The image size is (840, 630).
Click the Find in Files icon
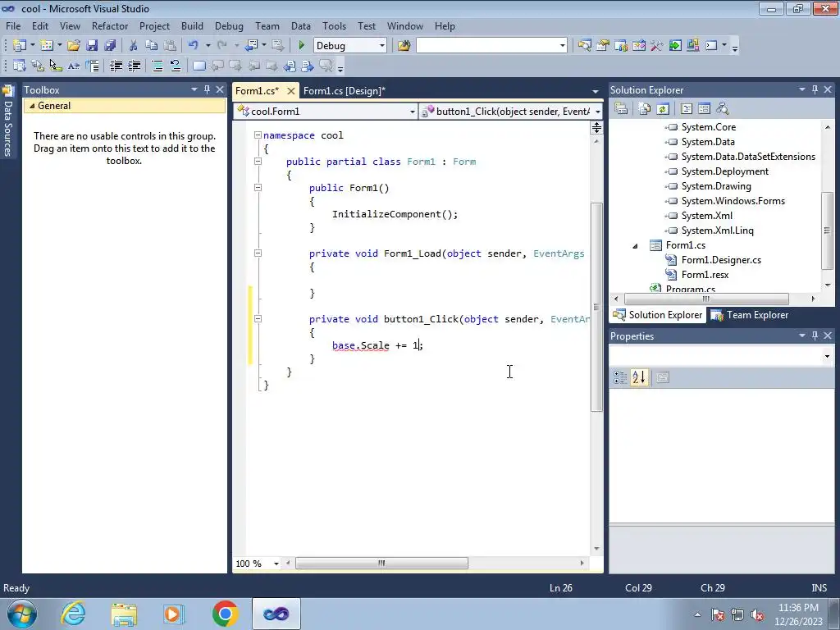click(404, 46)
